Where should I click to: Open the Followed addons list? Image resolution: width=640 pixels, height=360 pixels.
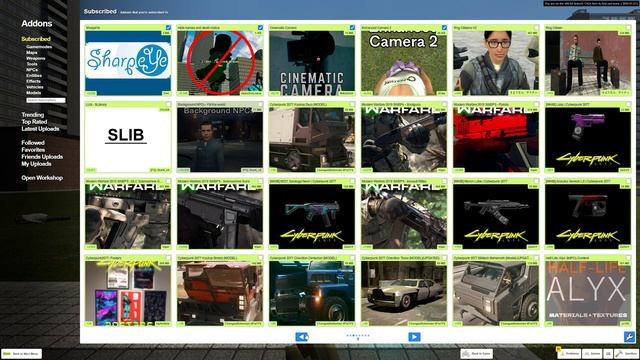[x=33, y=142]
